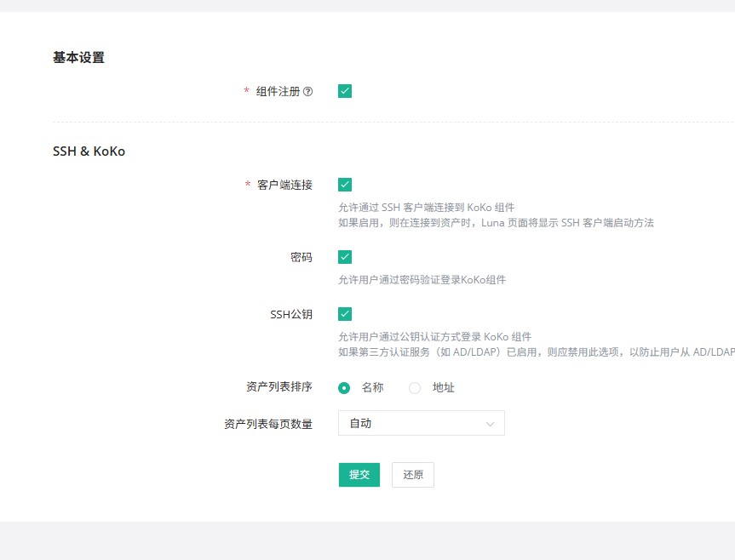Click the 还原 reset button
Image resolution: width=735 pixels, height=560 pixels.
click(413, 475)
